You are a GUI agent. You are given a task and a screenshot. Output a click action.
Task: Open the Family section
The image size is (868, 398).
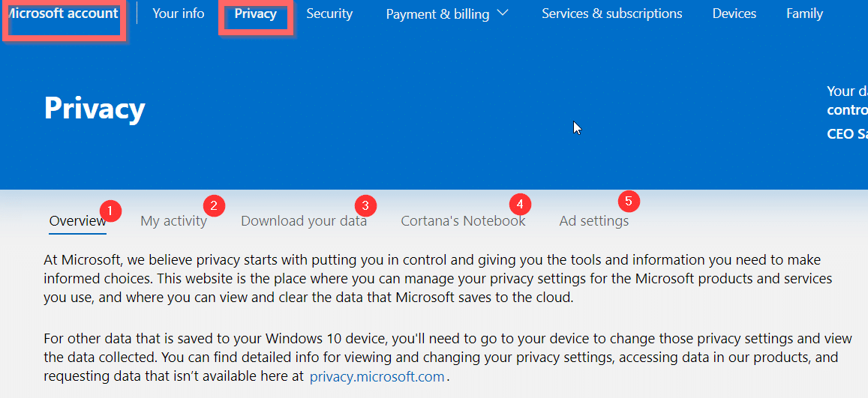804,13
